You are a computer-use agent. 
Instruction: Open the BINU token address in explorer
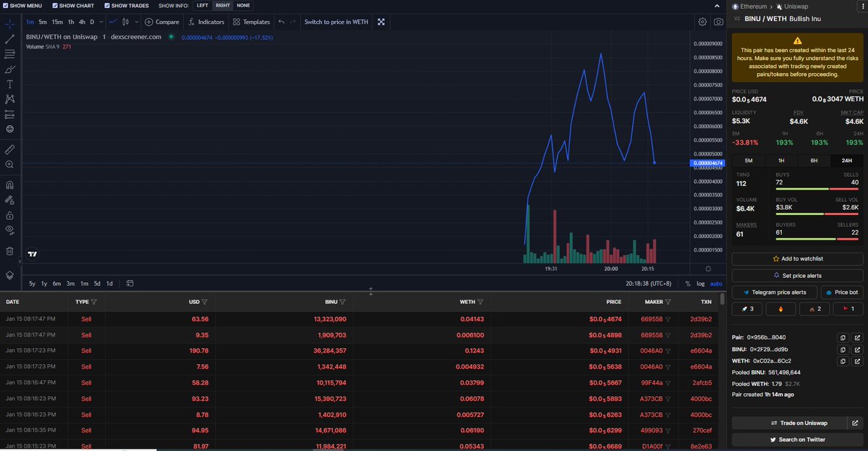857,349
